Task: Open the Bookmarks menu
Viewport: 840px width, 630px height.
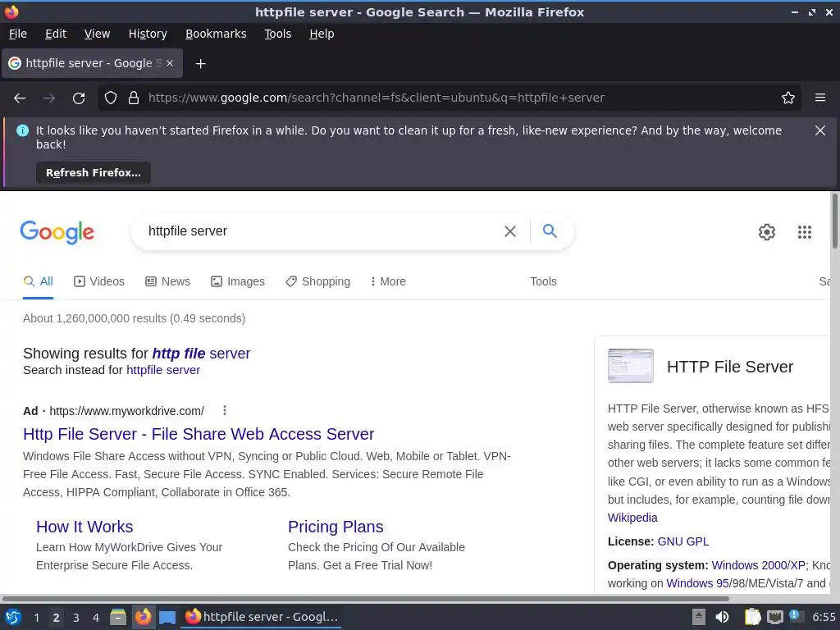Action: [216, 34]
